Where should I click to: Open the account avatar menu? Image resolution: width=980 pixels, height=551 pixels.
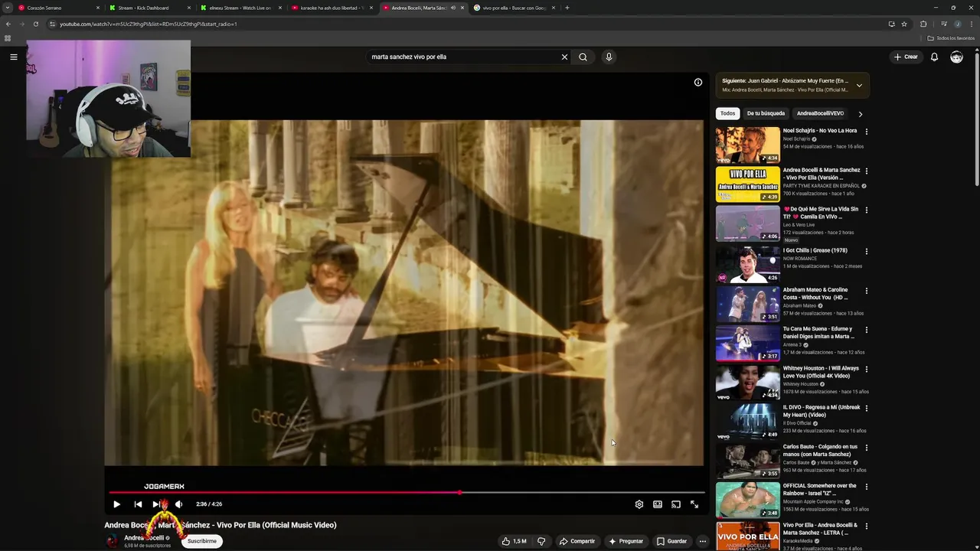(x=956, y=57)
